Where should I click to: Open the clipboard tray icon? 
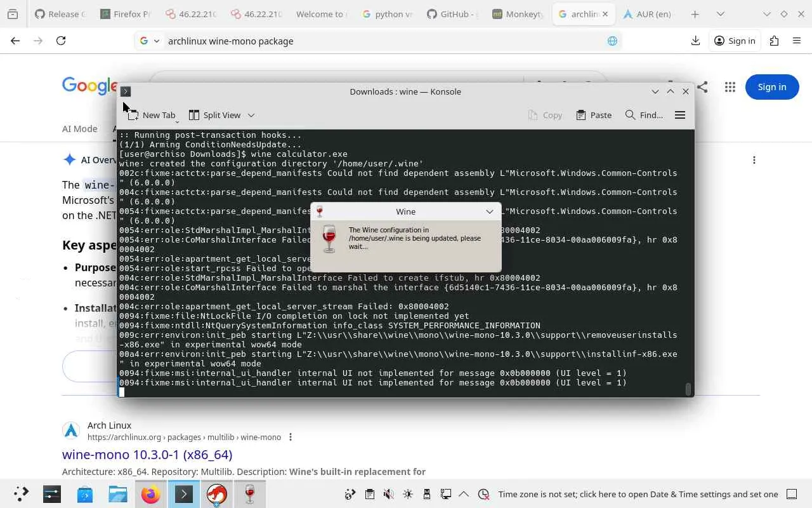point(369,494)
